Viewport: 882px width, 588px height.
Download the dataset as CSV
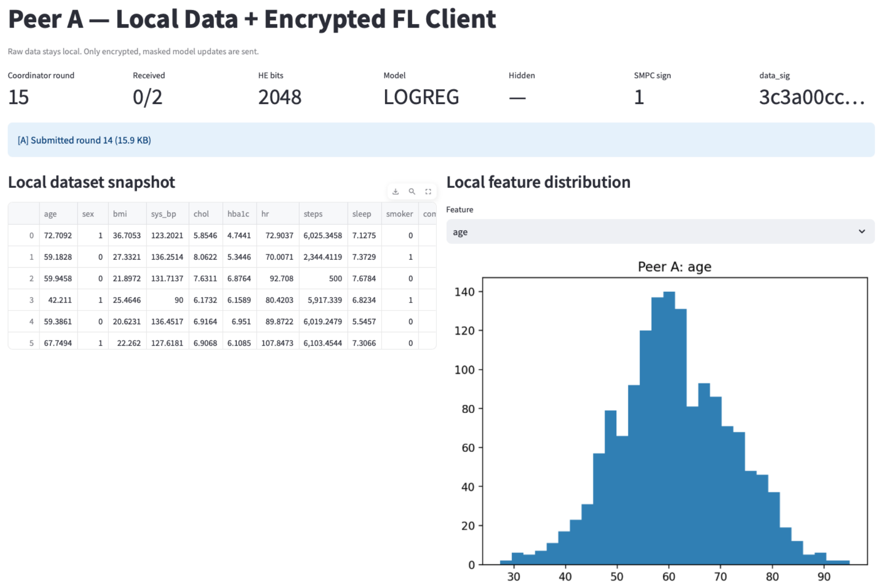[395, 191]
